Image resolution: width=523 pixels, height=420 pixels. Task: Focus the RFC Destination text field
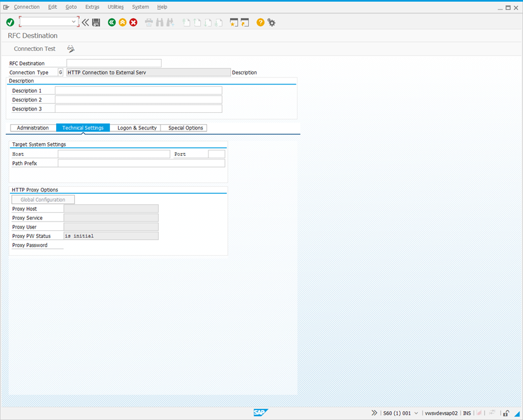click(x=114, y=63)
